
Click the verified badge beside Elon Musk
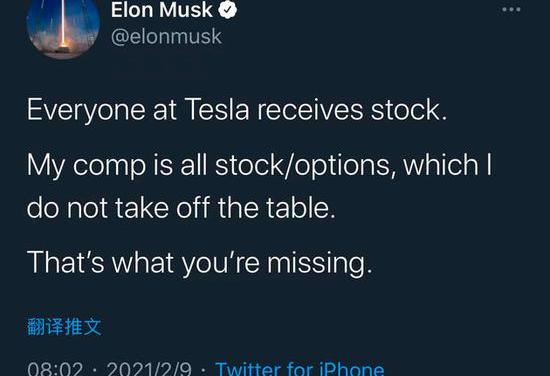pyautogui.click(x=228, y=11)
